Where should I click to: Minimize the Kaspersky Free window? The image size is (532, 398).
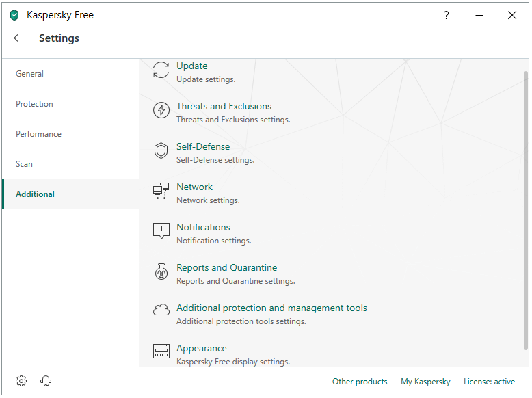[479, 15]
